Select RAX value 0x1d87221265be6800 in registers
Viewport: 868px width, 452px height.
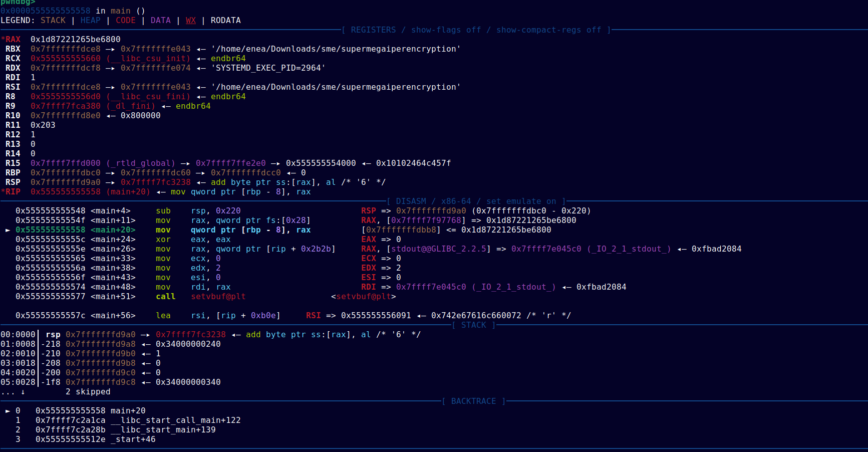point(76,39)
